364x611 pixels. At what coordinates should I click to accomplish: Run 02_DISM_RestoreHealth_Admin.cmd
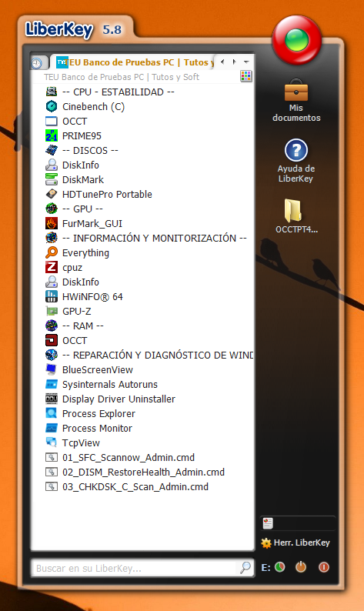(x=142, y=472)
